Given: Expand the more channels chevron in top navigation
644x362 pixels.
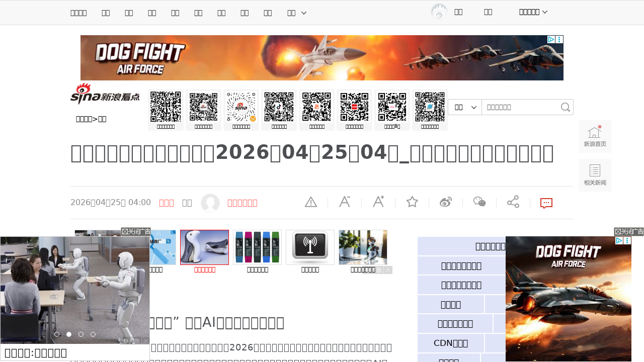Looking at the screenshot, I should point(303,13).
